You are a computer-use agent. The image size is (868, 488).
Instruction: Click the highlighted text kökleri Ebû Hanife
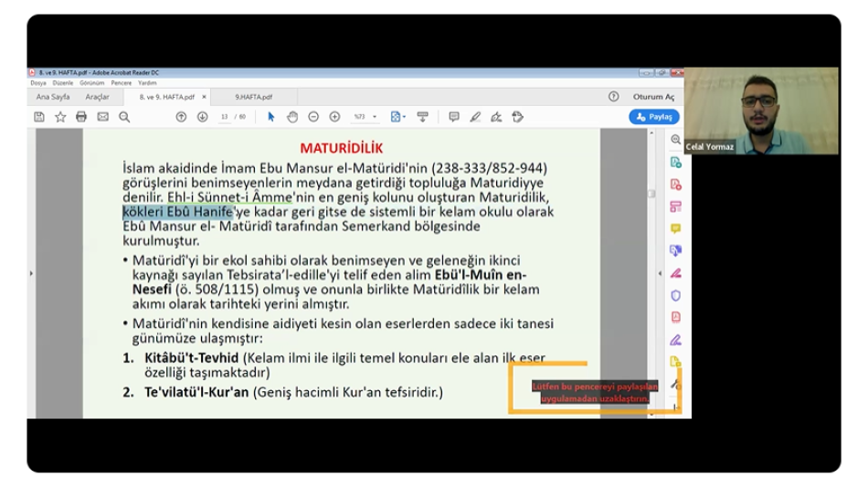tap(177, 212)
